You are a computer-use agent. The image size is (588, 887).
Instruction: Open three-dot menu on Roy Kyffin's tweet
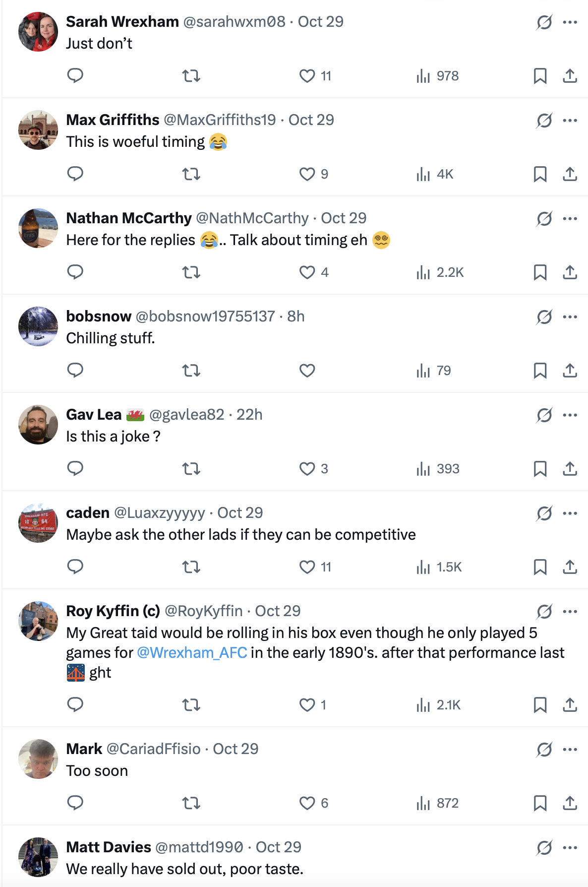tap(570, 612)
